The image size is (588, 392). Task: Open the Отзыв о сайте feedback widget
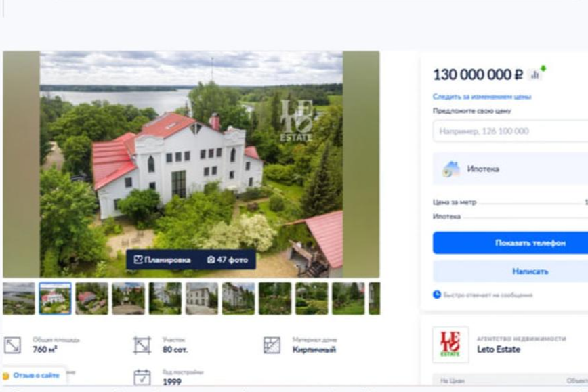(x=32, y=376)
